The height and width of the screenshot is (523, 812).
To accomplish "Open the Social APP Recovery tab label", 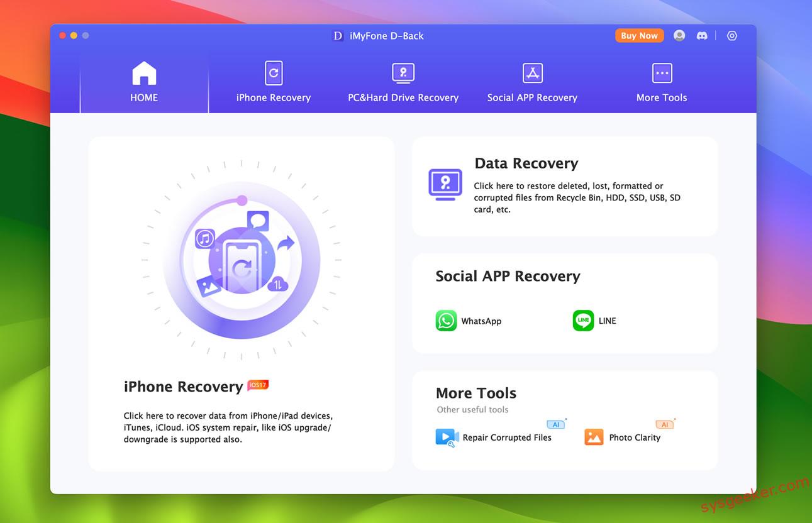I will (x=532, y=97).
